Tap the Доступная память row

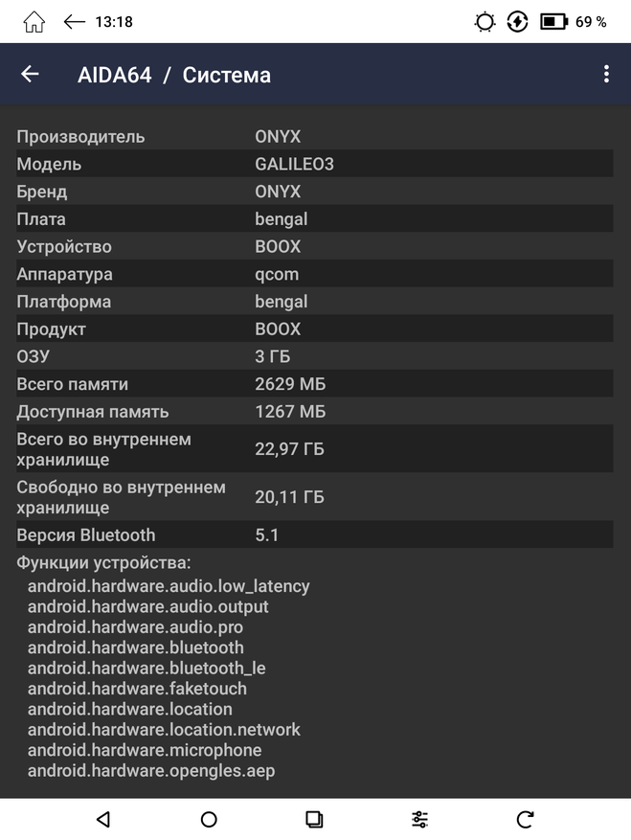[x=314, y=412]
